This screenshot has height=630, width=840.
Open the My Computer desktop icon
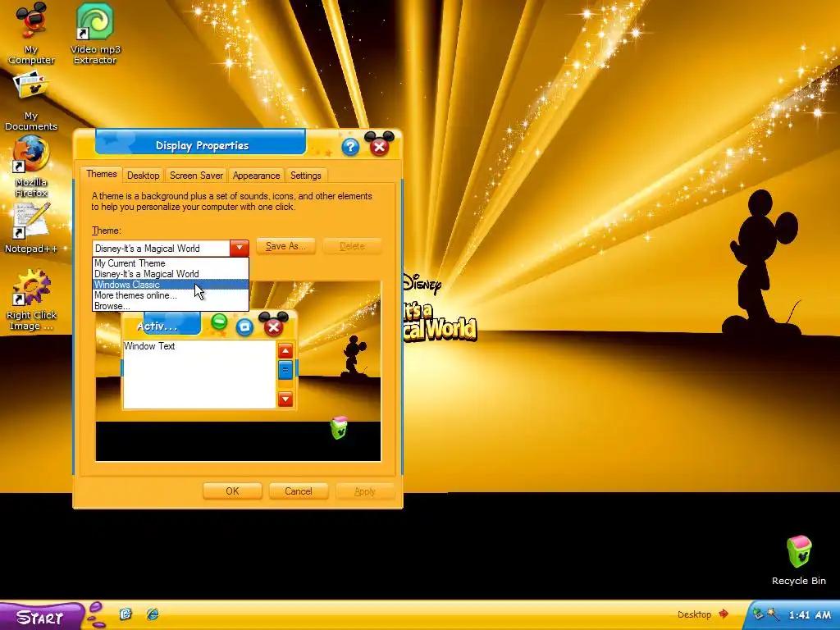(31, 32)
